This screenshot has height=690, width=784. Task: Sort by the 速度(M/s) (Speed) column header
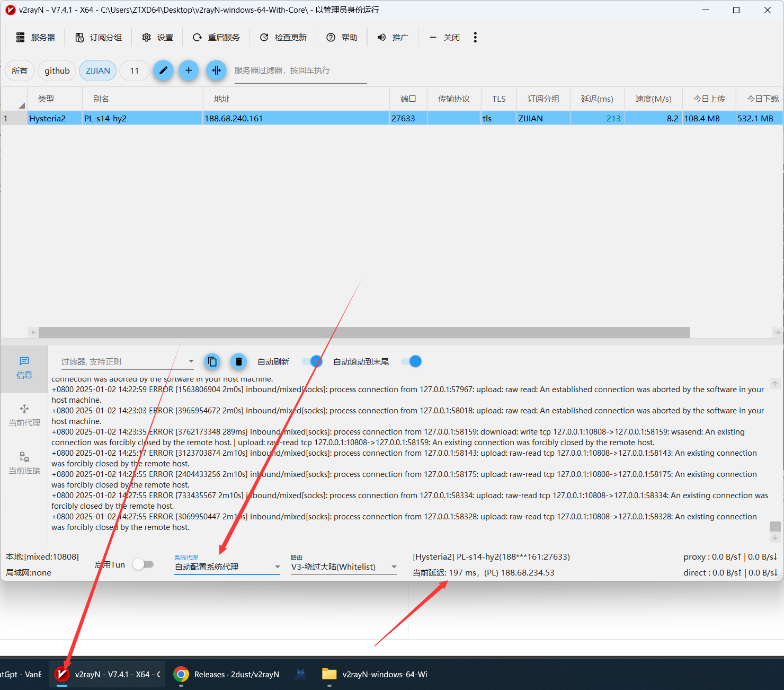point(654,99)
